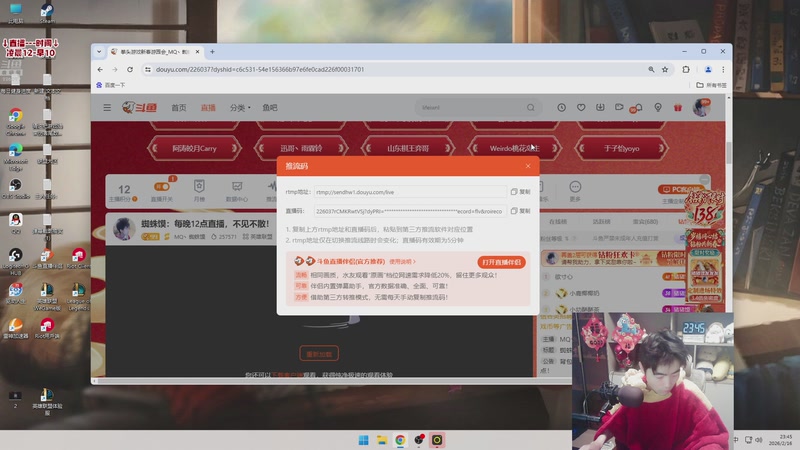Open the 百度一下 bookmark
This screenshot has height=450, width=800.
click(x=111, y=85)
